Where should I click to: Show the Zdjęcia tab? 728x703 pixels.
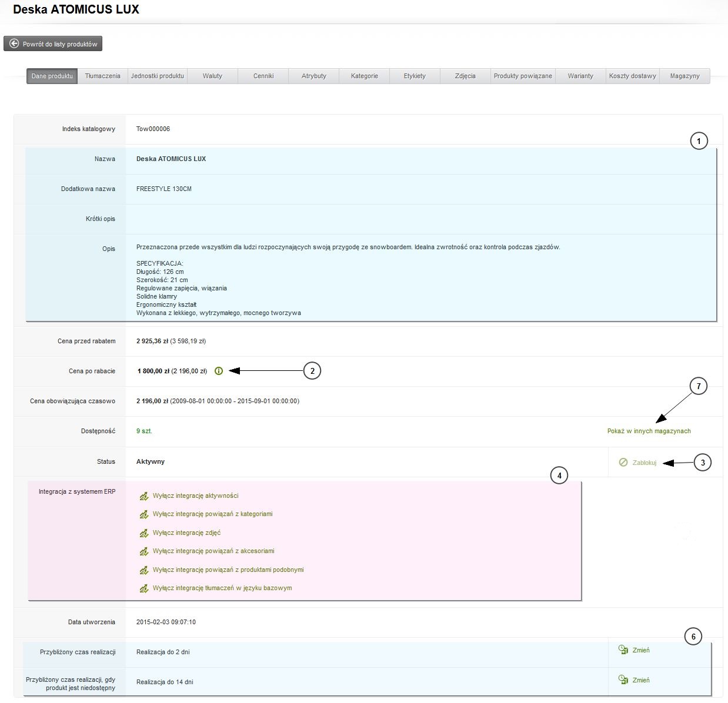(466, 76)
